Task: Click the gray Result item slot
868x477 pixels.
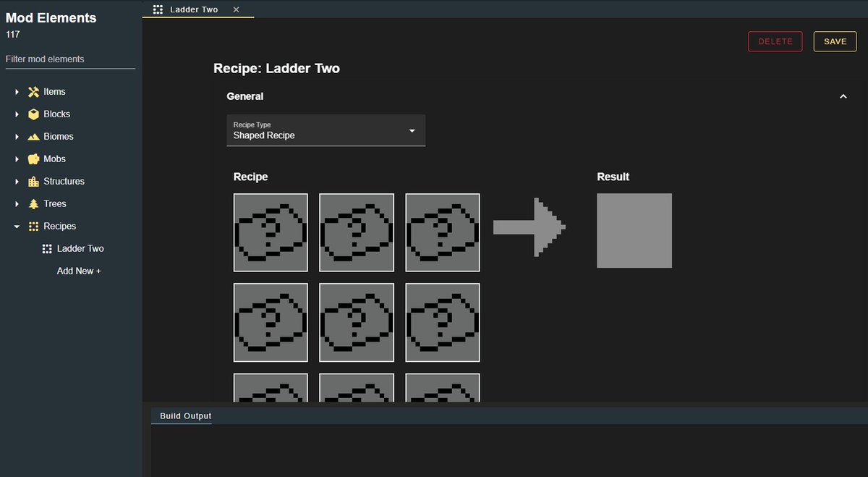Action: point(634,230)
